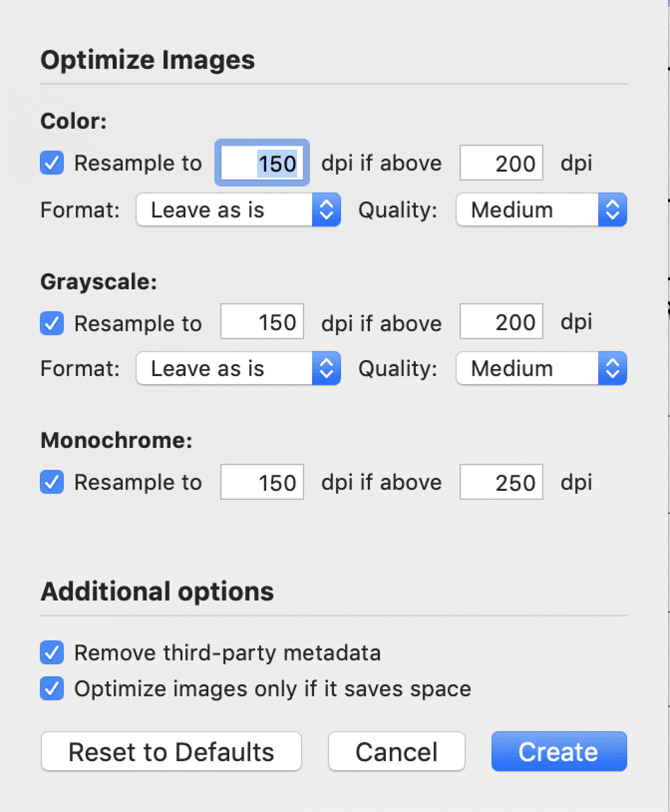Click the Grayscale Format dropdown arrows
670x812 pixels.
(326, 369)
